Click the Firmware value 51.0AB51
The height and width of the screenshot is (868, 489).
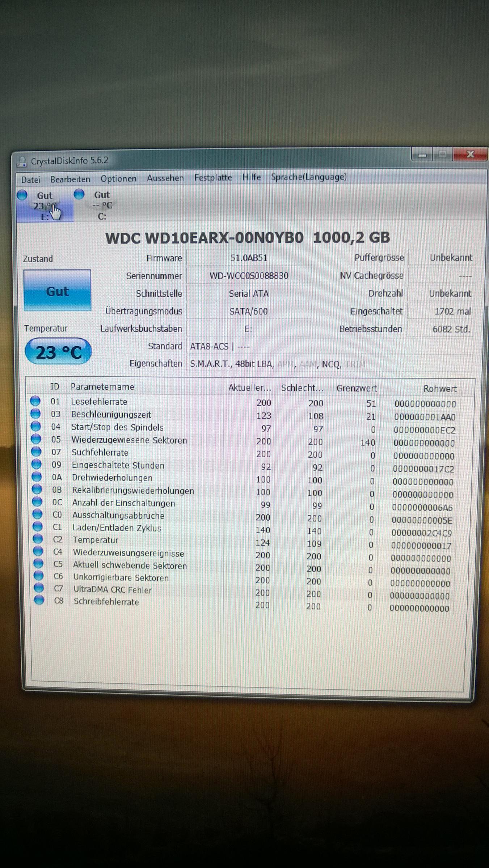pyautogui.click(x=249, y=258)
